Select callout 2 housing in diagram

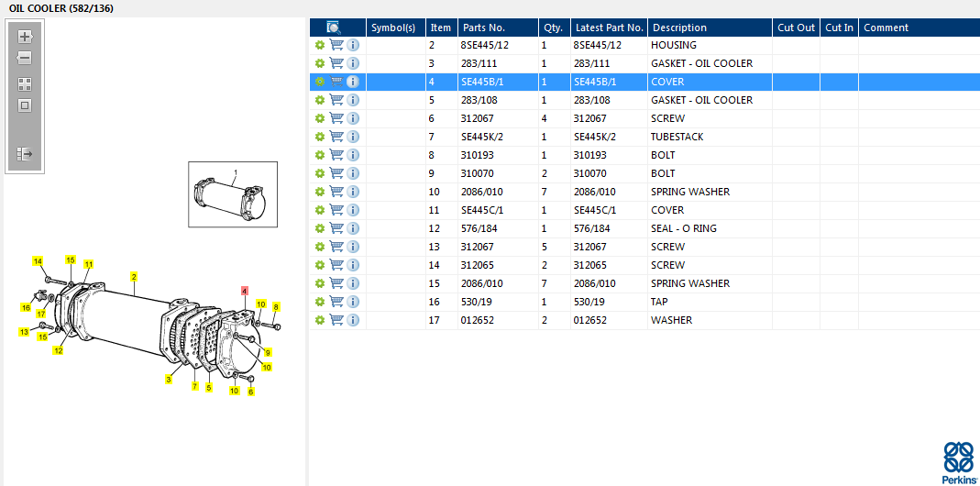[x=133, y=276]
